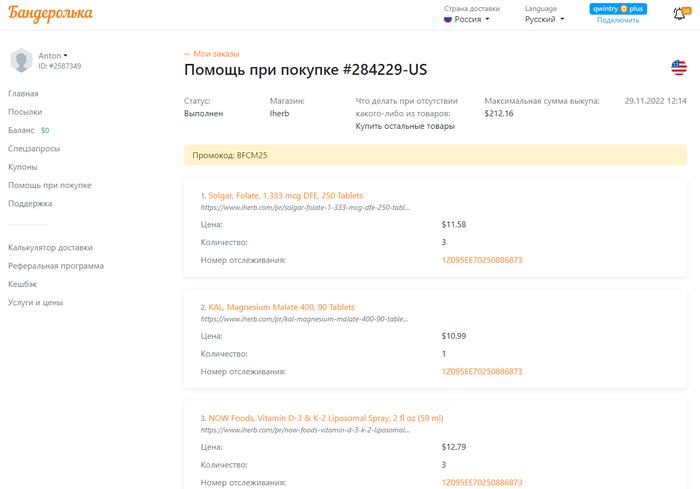700x489 pixels.
Task: Open Калькулятор доставки
Action: click(x=50, y=247)
